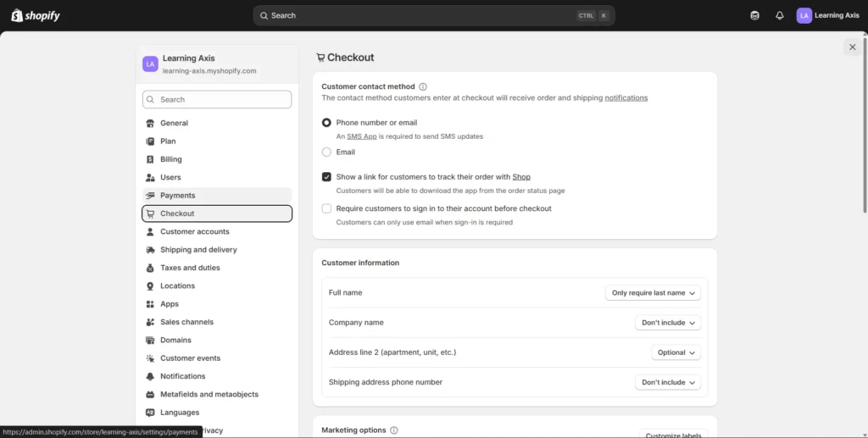
Task: Click info icon next to Marketing options
Action: click(393, 430)
